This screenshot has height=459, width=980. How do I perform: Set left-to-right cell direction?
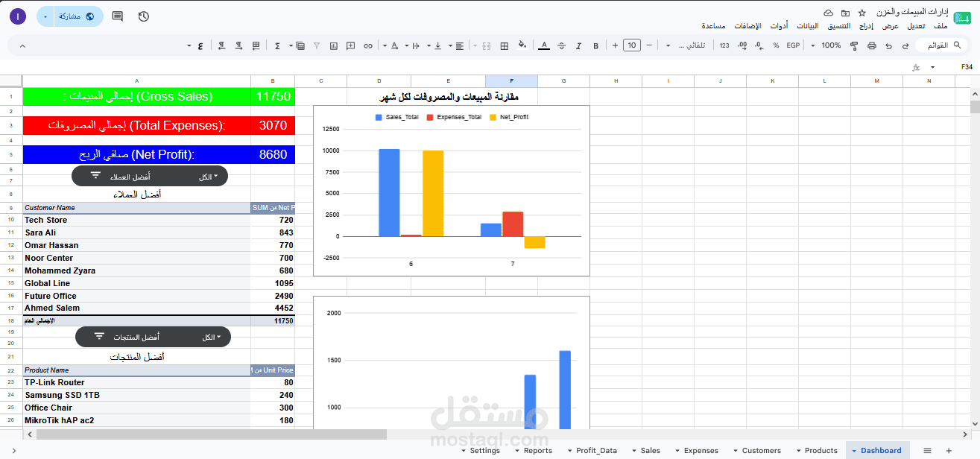pos(238,45)
